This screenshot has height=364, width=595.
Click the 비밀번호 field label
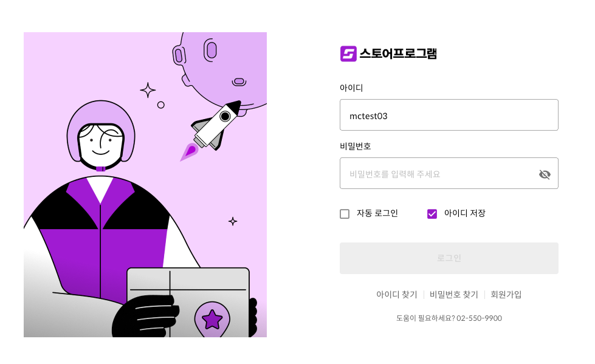(355, 146)
